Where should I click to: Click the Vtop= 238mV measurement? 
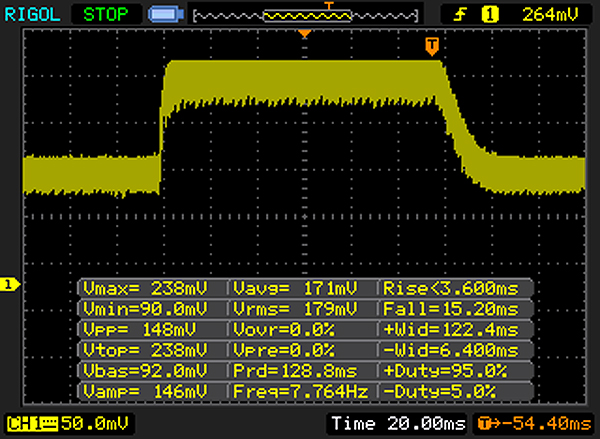click(145, 350)
